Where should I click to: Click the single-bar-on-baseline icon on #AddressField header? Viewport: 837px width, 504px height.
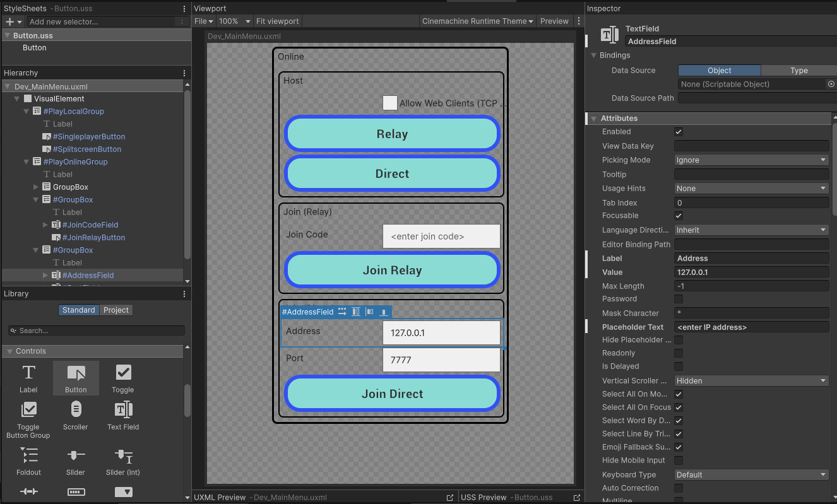tap(384, 312)
